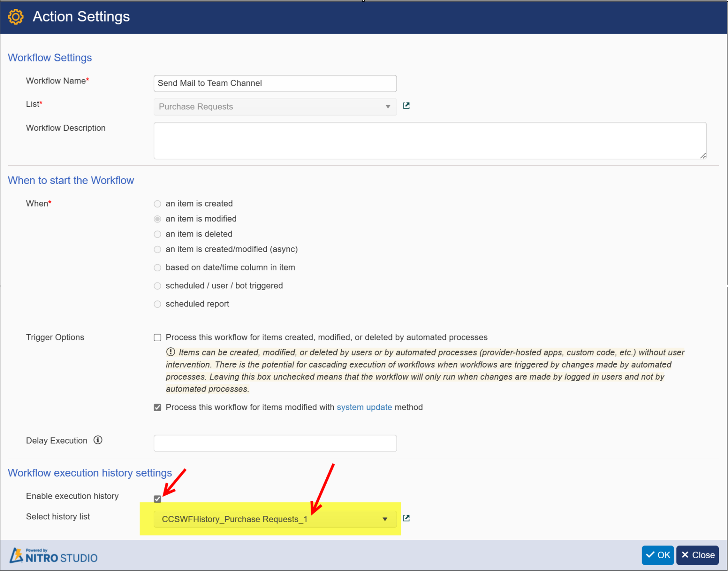The image size is (728, 571).
Task: Confirm with the OK button
Action: (658, 555)
